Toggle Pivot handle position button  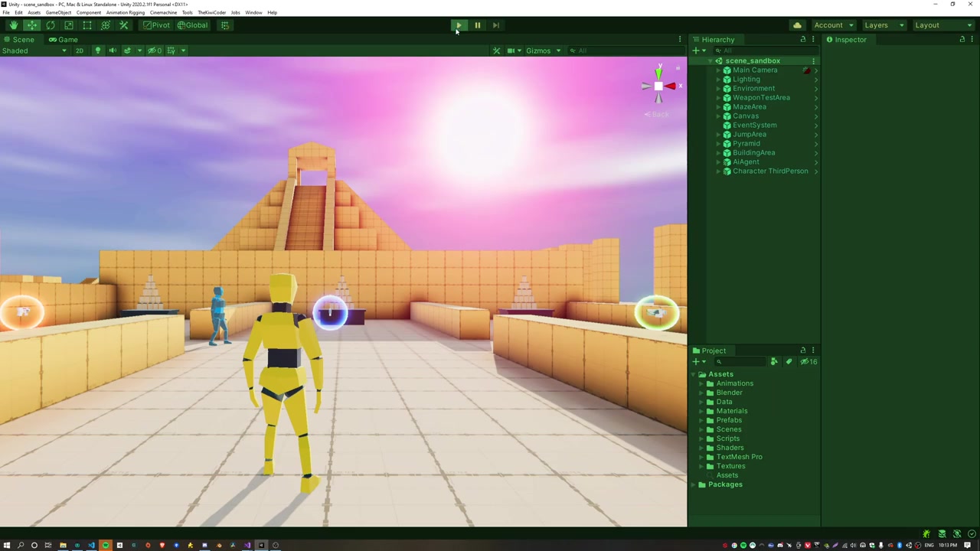pos(156,25)
